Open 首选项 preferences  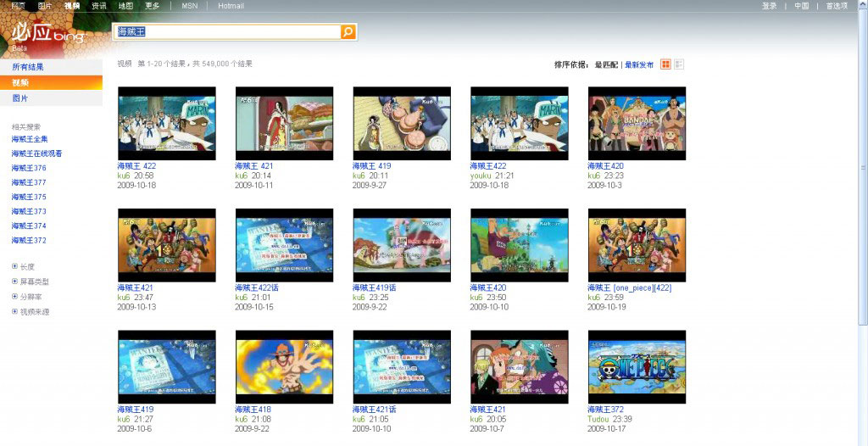(x=837, y=6)
